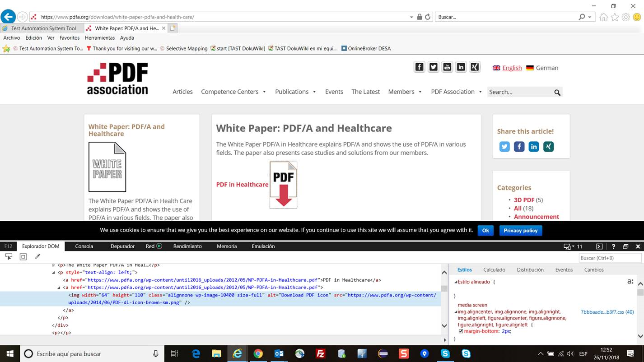Switch to the Consola tab in dev tools
This screenshot has height=362, width=644.
tap(84, 246)
